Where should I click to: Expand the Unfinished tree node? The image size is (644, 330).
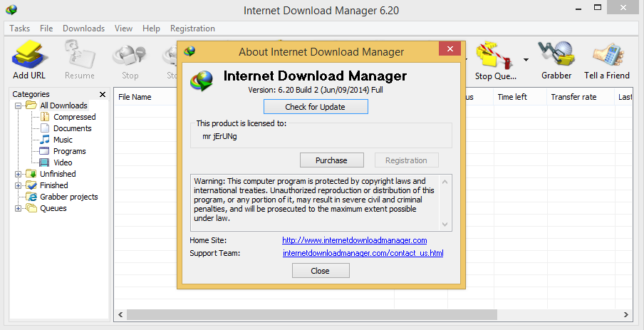tap(18, 174)
